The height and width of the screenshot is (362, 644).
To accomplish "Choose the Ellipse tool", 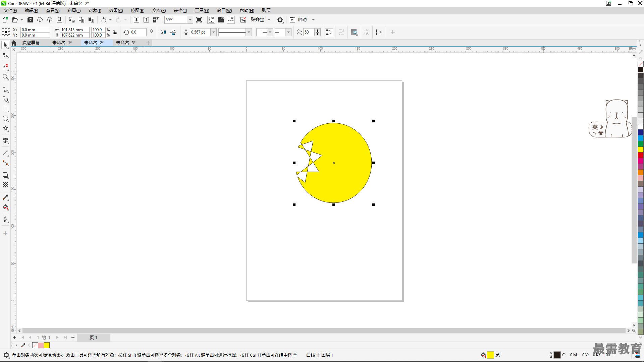I will click(x=5, y=119).
